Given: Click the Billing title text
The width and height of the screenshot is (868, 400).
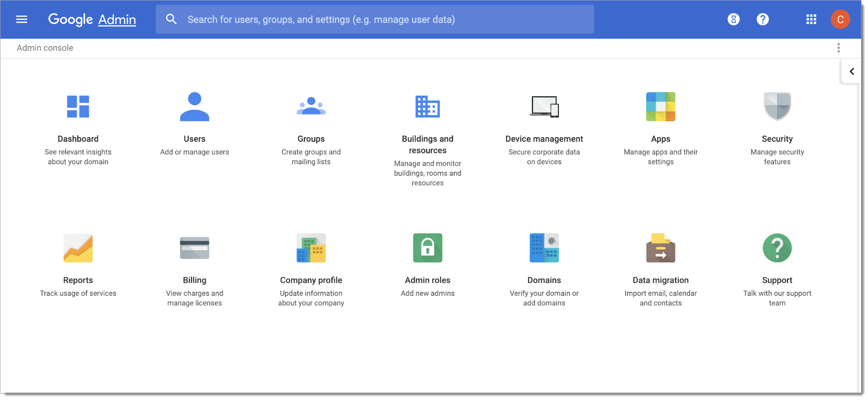Looking at the screenshot, I should pos(195,280).
